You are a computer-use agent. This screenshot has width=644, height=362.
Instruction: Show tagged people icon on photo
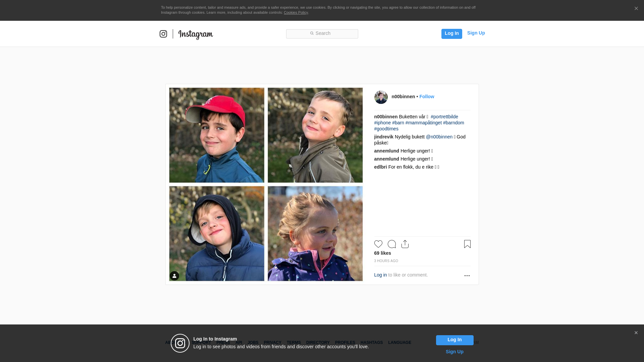tap(174, 276)
